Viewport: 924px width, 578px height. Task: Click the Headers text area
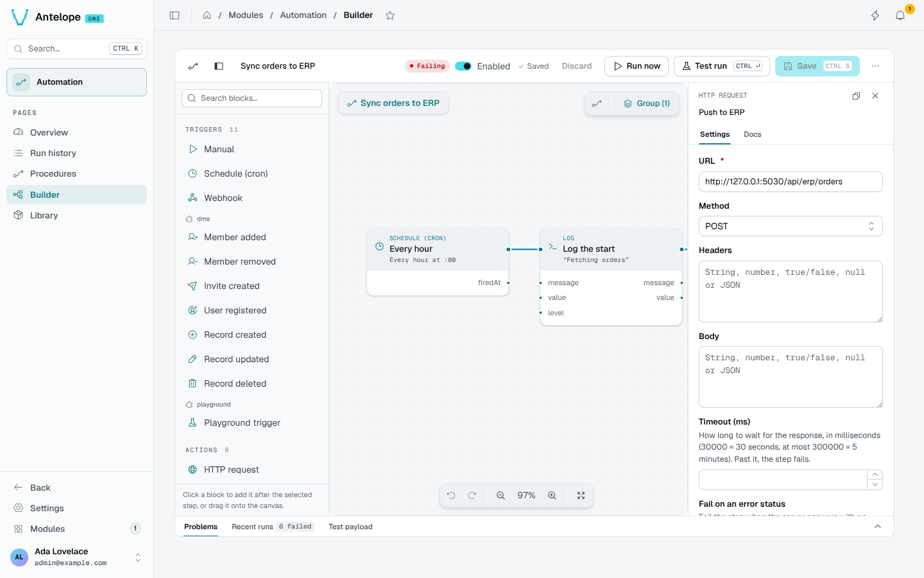[791, 292]
